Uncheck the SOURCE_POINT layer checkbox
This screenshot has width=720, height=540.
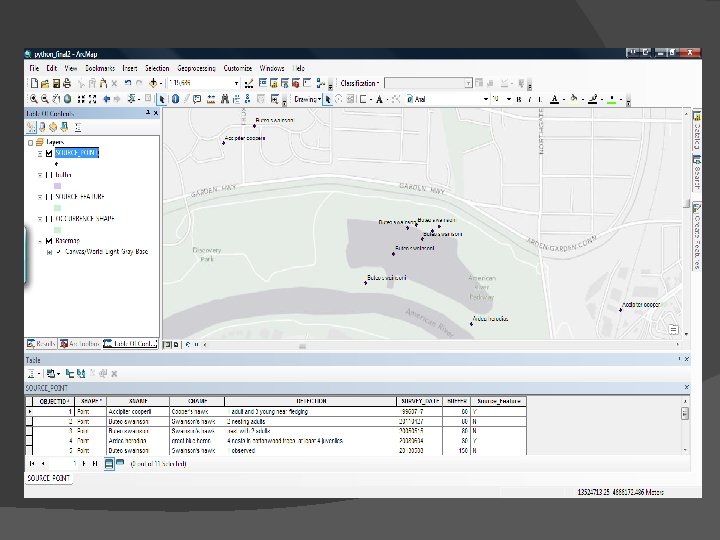tap(48, 153)
